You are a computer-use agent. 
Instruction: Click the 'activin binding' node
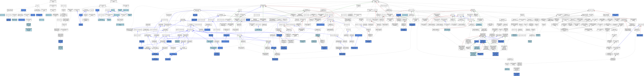(3, 15)
